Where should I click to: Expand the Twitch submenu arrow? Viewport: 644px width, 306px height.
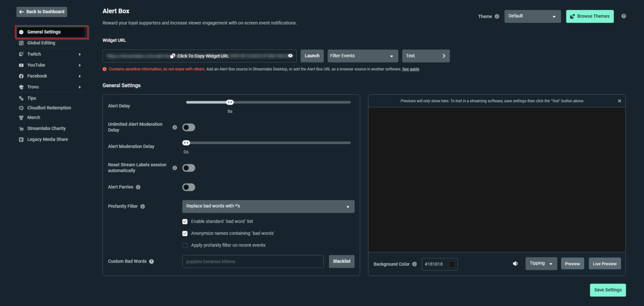click(x=80, y=54)
